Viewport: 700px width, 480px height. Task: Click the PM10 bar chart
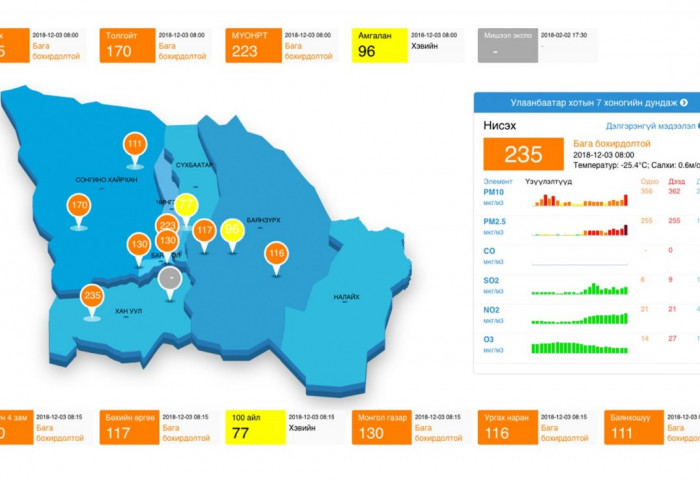(x=580, y=200)
